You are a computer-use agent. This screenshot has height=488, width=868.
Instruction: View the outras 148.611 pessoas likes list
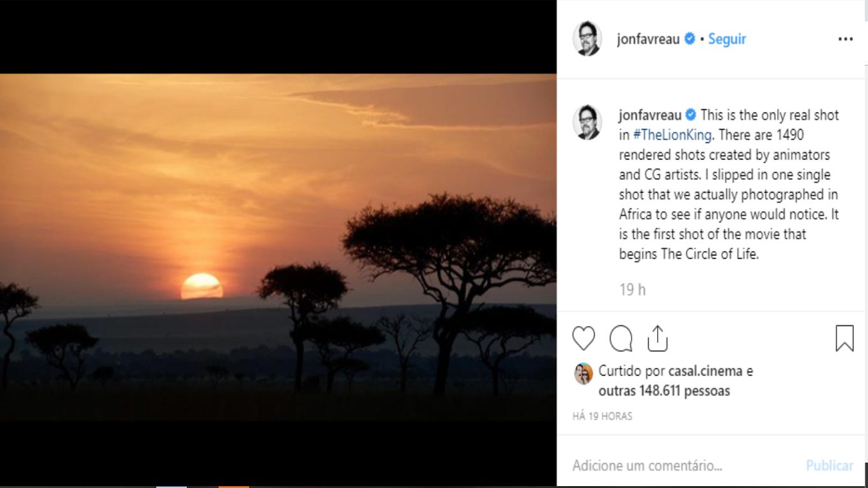664,391
